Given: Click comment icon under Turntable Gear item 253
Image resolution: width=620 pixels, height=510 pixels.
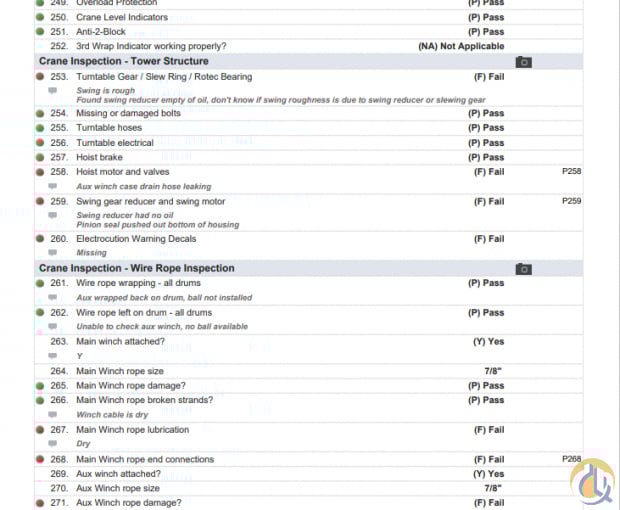Looking at the screenshot, I should [x=53, y=91].
